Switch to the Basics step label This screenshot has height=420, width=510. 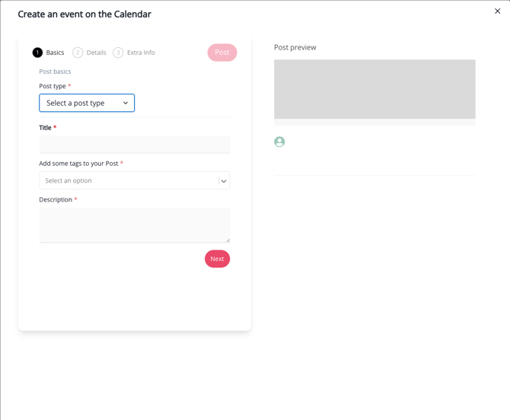coord(55,52)
